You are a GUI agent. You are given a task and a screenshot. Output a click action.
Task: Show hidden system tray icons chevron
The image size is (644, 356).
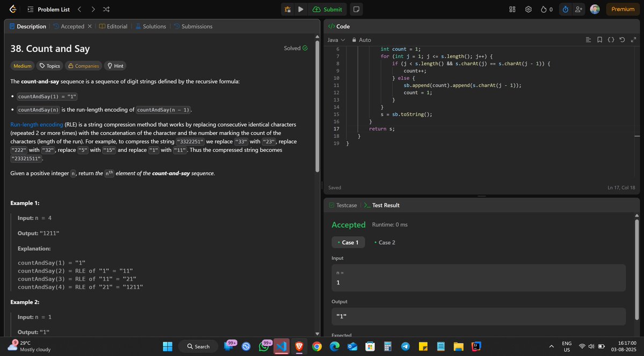(x=551, y=346)
